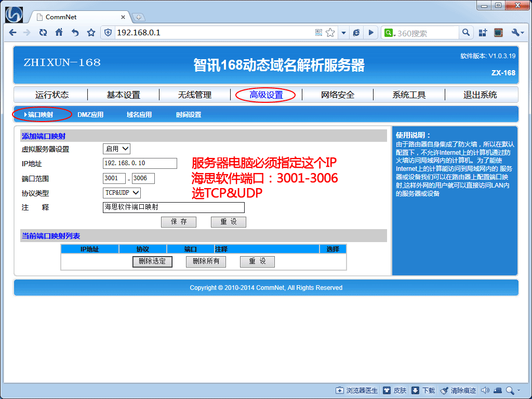
Task: Click the 360搜索 search box
Action: 428,33
